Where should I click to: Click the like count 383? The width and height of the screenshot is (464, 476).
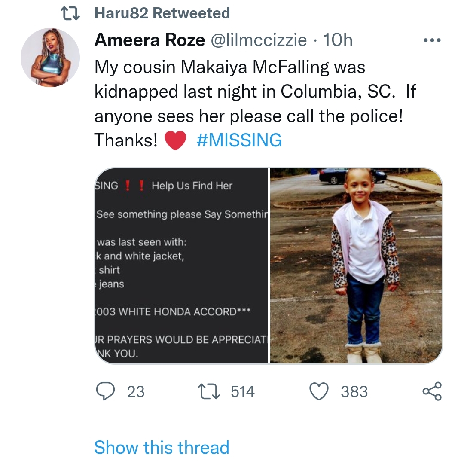(354, 392)
